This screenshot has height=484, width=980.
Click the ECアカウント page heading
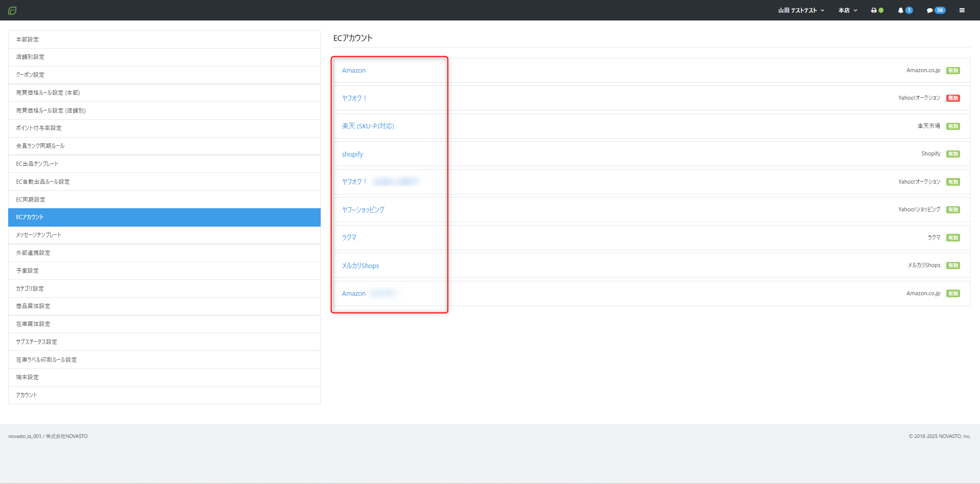[353, 38]
